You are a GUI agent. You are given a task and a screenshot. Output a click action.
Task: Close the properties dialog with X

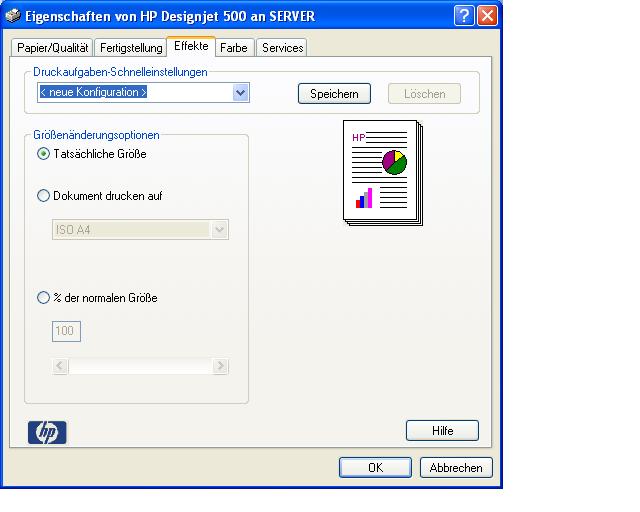click(487, 16)
